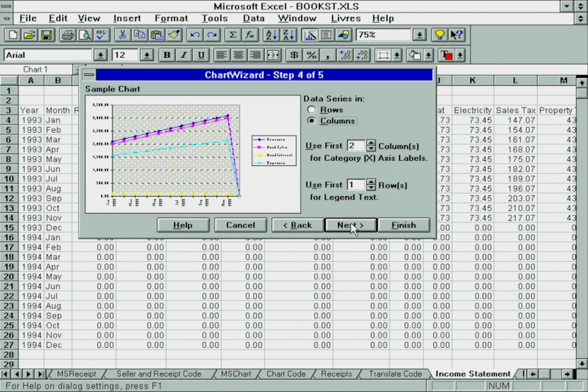Click the Sort Ascending icon
The width and height of the screenshot is (588, 392).
pos(270,35)
